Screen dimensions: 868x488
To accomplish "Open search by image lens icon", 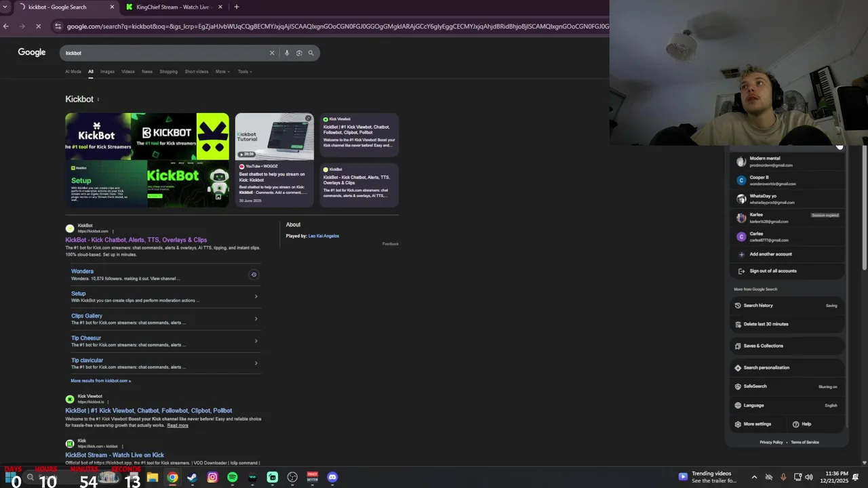I will tap(299, 53).
